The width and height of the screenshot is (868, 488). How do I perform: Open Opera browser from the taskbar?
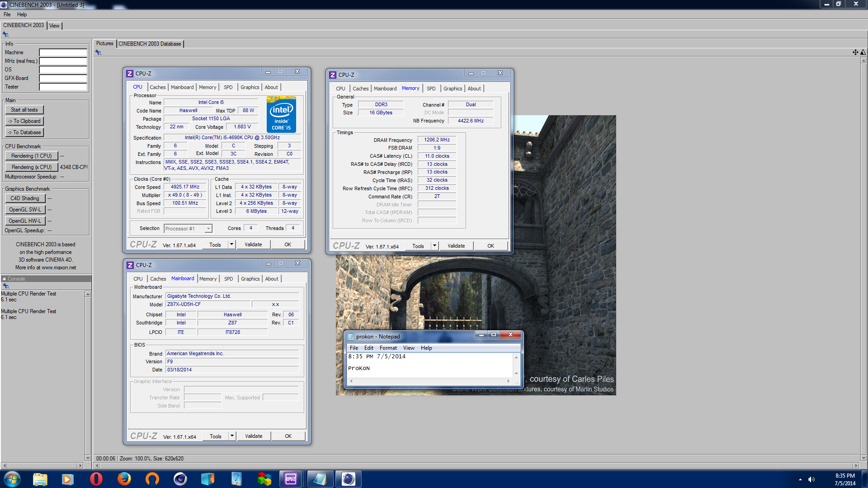coord(96,479)
